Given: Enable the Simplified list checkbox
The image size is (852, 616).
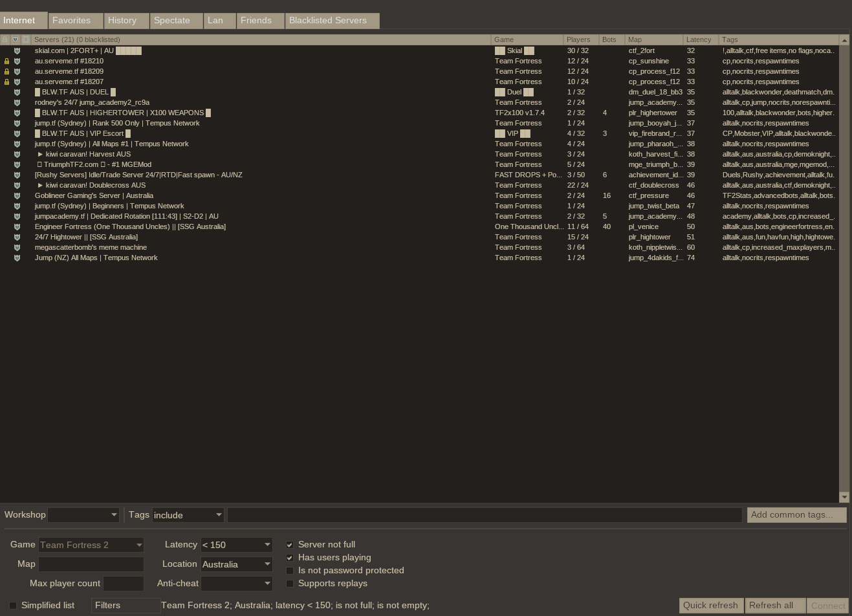Looking at the screenshot, I should pos(13,606).
